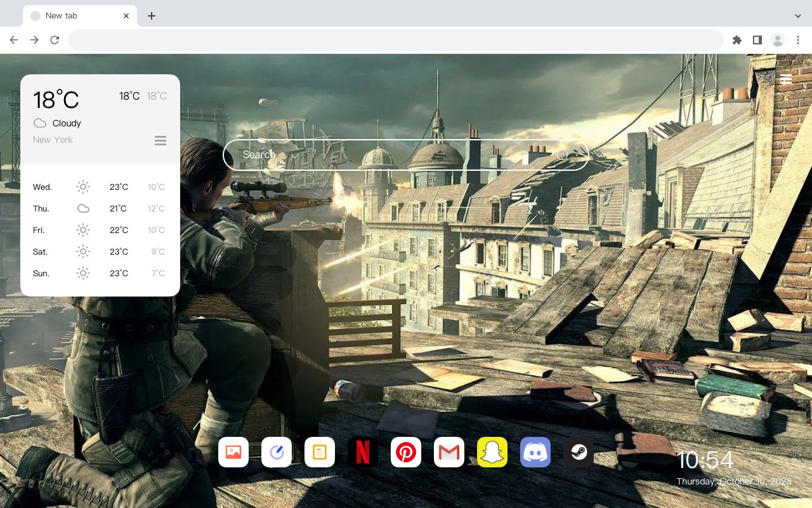Click the Cloudy condition text
Image resolution: width=812 pixels, height=508 pixels.
pos(67,123)
